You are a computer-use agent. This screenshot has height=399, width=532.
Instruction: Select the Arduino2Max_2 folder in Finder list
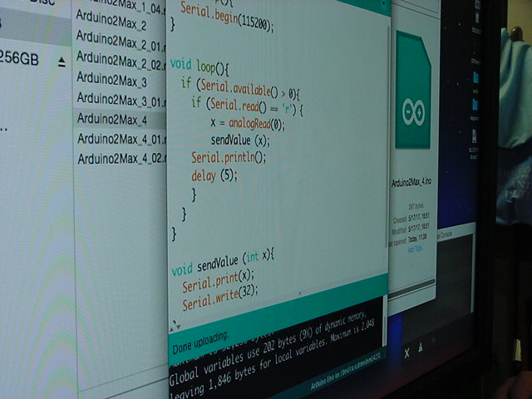tap(111, 21)
